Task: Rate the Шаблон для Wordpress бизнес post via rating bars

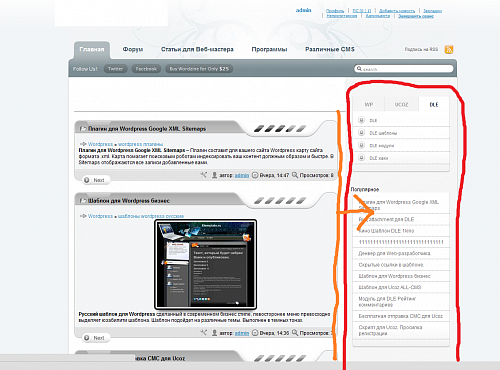Action: pyautogui.click(x=280, y=201)
